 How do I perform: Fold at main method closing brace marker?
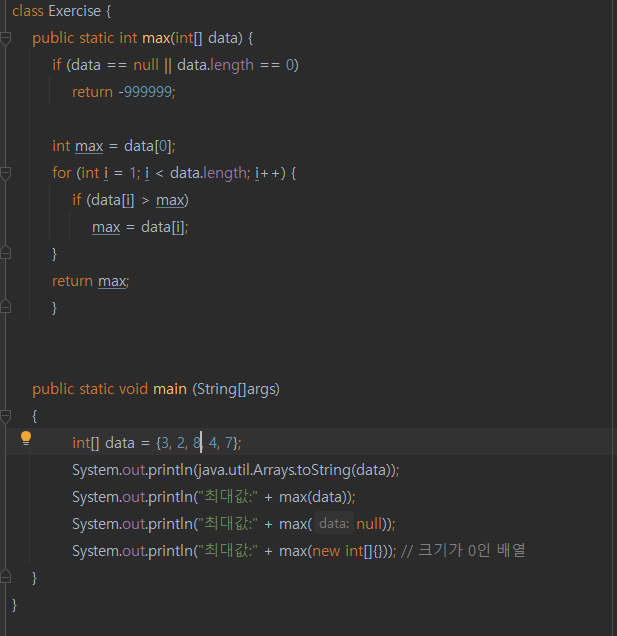point(5,576)
